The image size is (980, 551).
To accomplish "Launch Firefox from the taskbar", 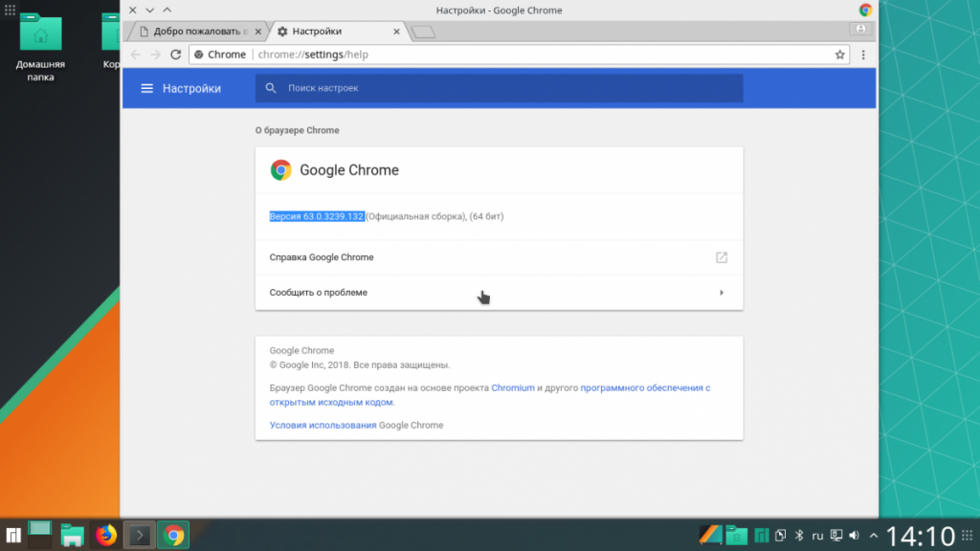I will click(x=105, y=536).
